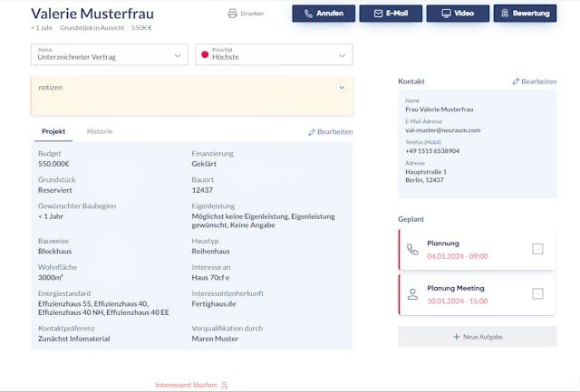The height and width of the screenshot is (392, 580).
Task: Click the pencil icon beside Projekt Bearbeiten
Action: pyautogui.click(x=312, y=132)
